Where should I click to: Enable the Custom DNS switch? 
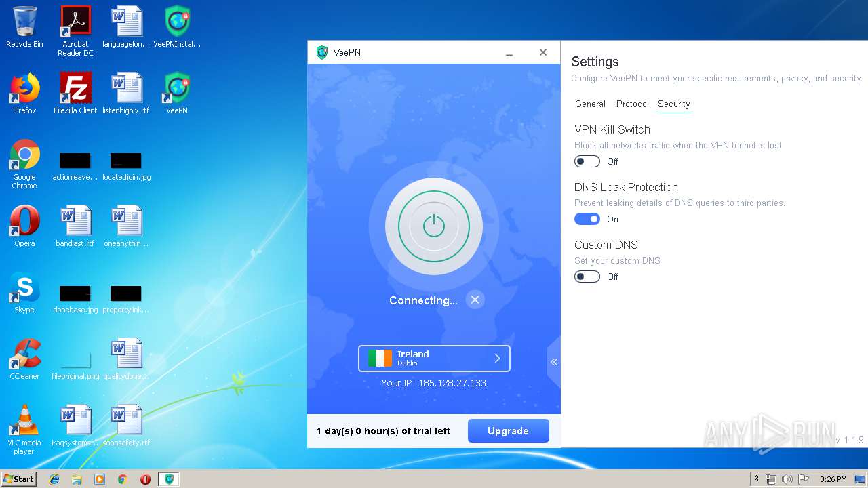click(587, 277)
